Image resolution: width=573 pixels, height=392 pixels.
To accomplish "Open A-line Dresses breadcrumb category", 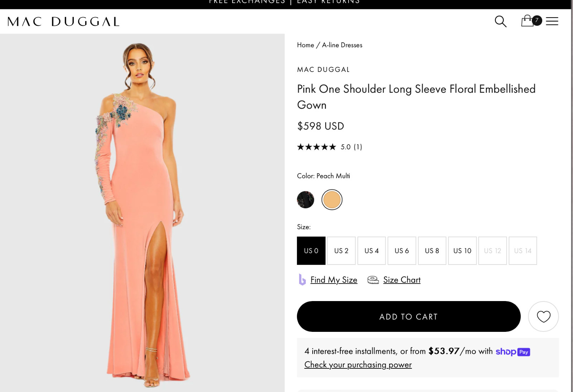I will point(342,45).
